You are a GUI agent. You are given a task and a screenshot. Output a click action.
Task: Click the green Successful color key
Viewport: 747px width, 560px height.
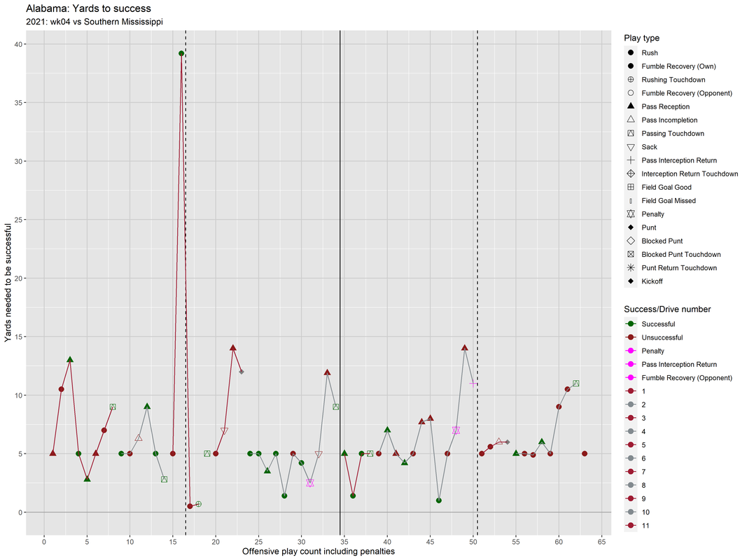[x=631, y=324]
